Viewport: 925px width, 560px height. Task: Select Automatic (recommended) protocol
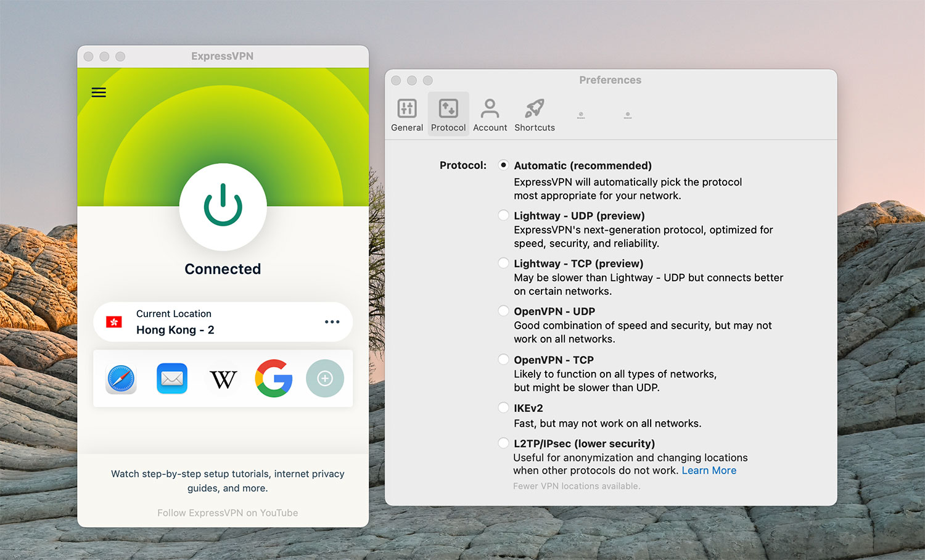tap(504, 165)
